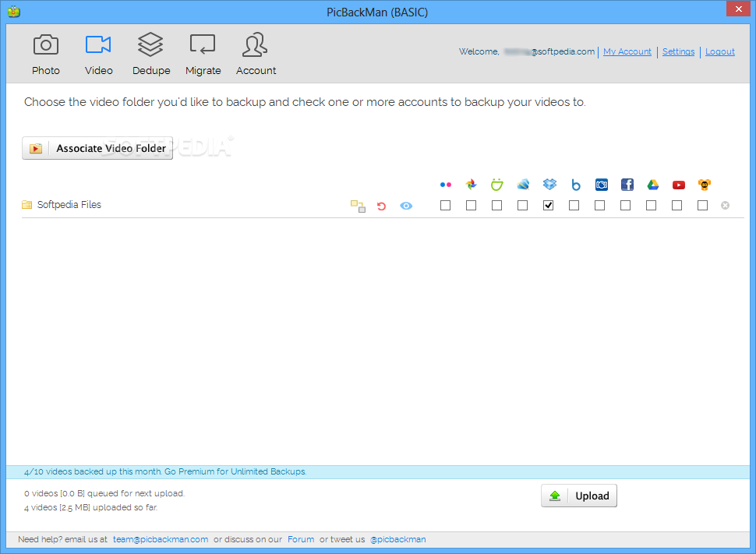
Task: Switch to the Video tab
Action: click(98, 54)
